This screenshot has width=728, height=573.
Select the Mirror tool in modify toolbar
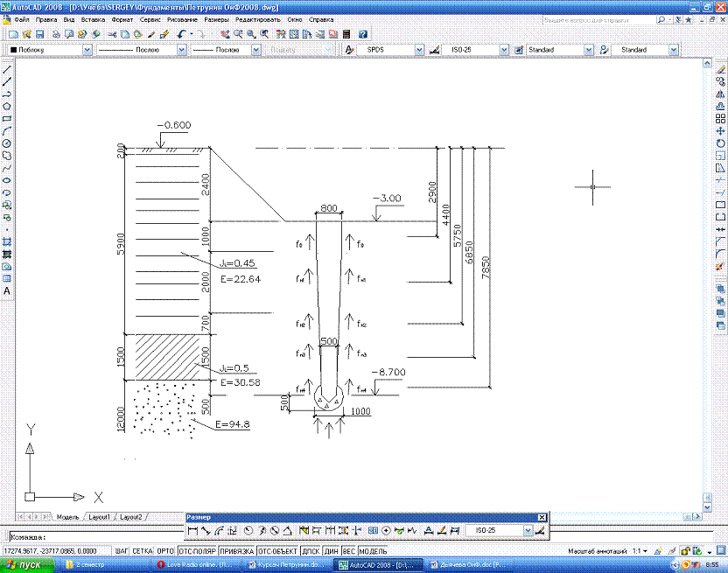720,94
